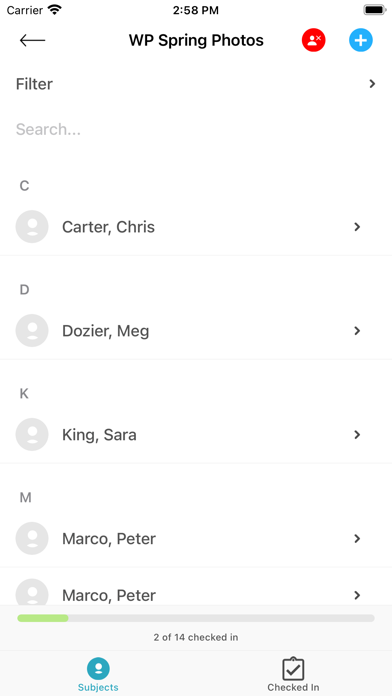Screen dimensions: 392x696
Task: Tap the Wi-Fi status icon
Action: click(x=55, y=10)
